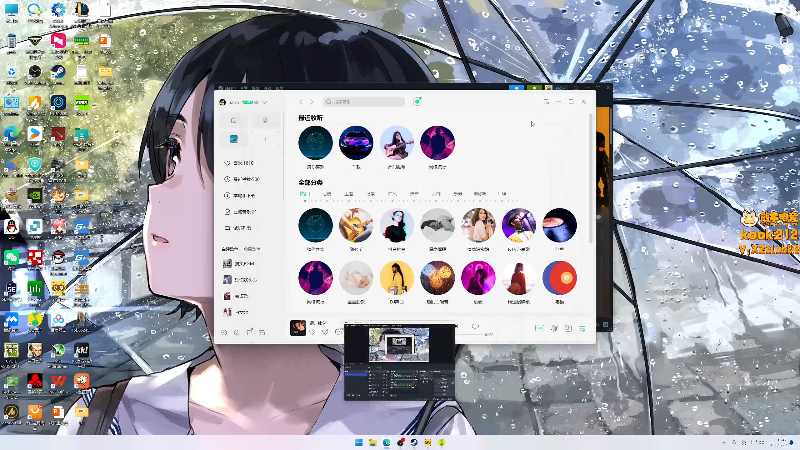This screenshot has width=800, height=450.
Task: Open the neon car thumbnail in the recently played row
Action: [356, 143]
